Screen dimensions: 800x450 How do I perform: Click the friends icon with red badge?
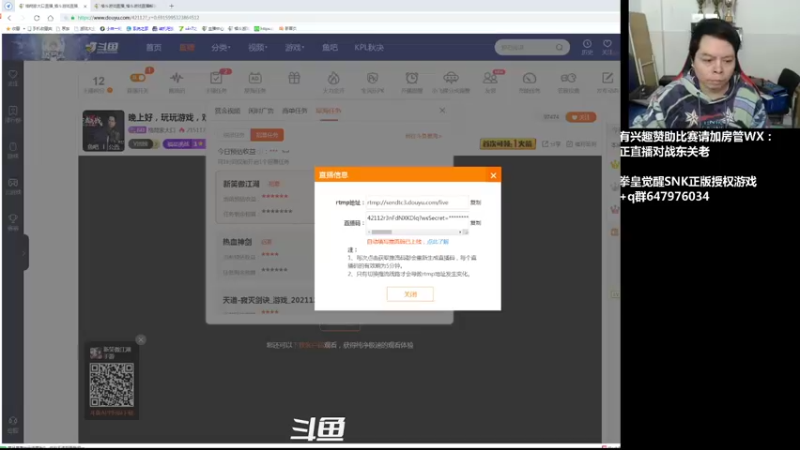[x=490, y=78]
